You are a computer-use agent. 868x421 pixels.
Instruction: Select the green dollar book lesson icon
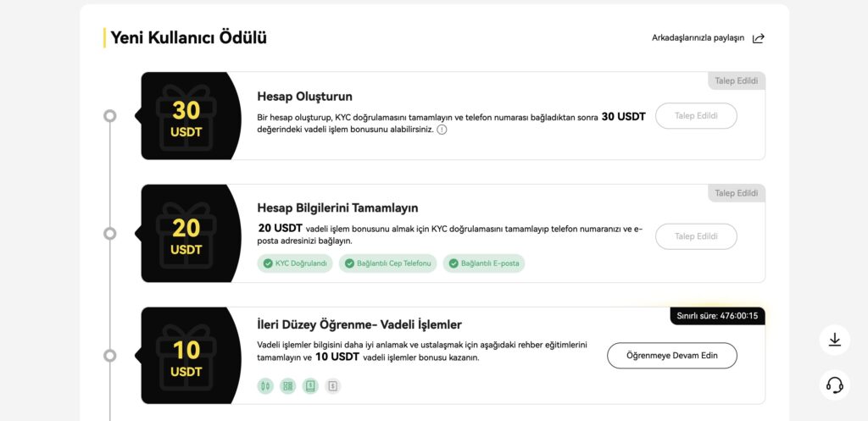click(x=310, y=386)
